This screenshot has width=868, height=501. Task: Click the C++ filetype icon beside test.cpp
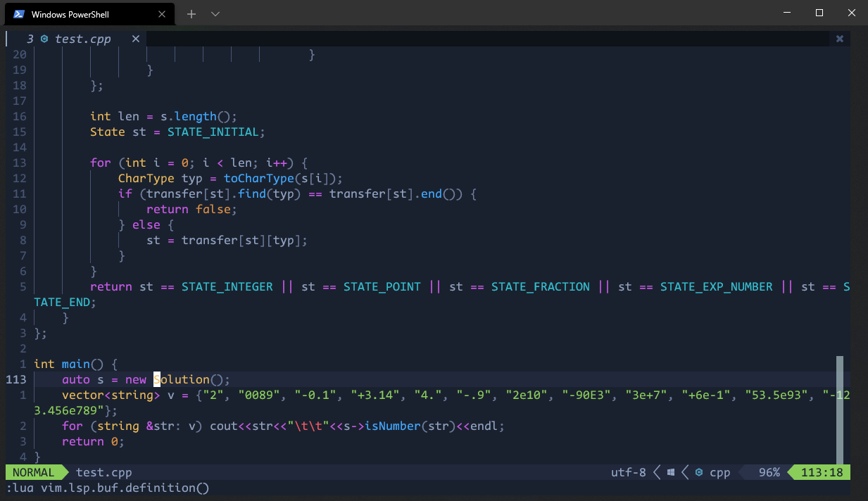click(44, 39)
